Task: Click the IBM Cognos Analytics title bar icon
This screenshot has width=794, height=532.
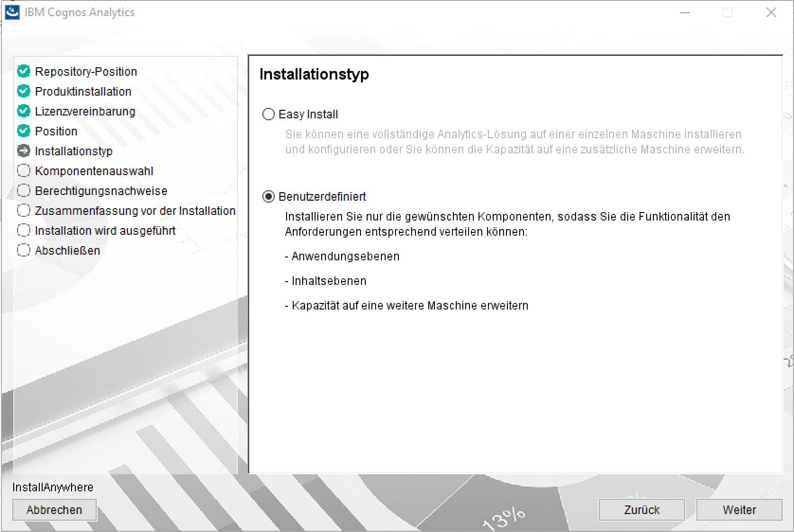Action: (12, 12)
